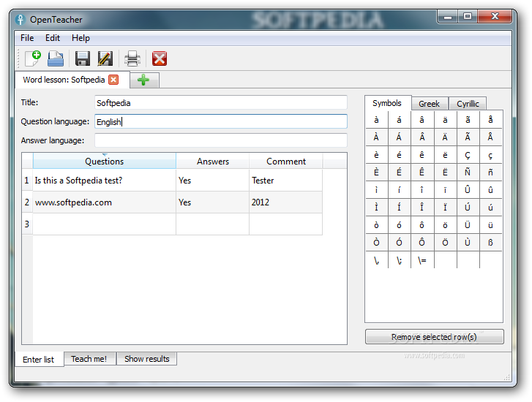Insert the á symbol
532x402 pixels.
[x=399, y=120]
